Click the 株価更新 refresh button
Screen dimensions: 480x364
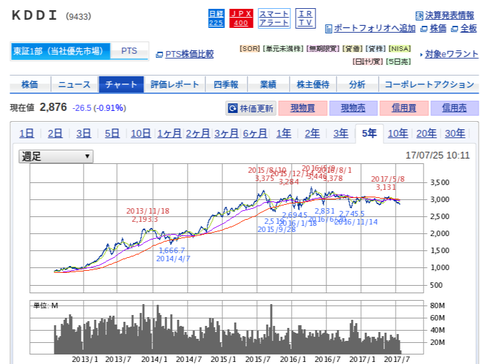pyautogui.click(x=251, y=108)
